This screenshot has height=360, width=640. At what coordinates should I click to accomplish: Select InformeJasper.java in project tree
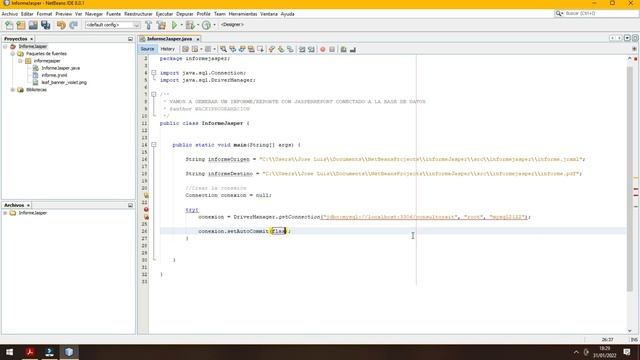click(x=60, y=68)
